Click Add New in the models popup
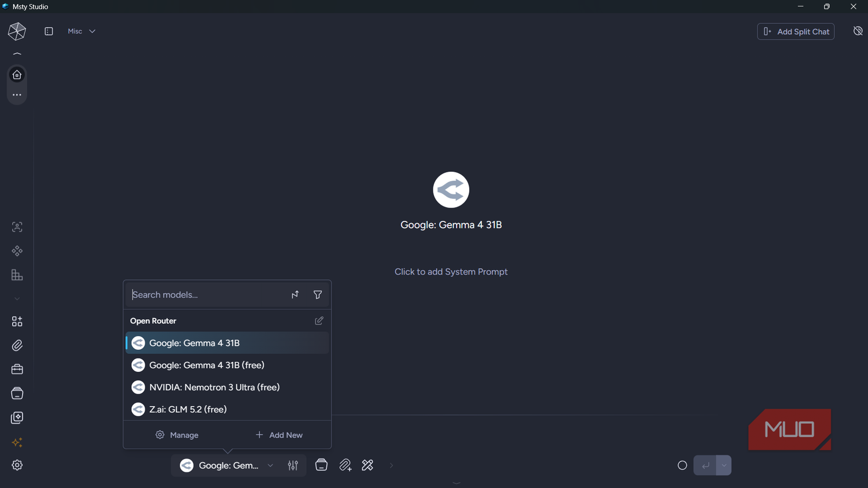 [x=279, y=435]
